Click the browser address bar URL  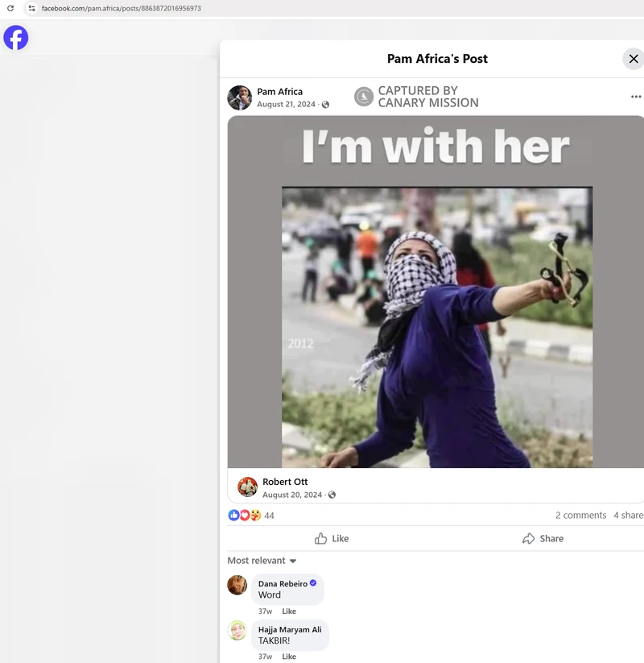click(121, 8)
